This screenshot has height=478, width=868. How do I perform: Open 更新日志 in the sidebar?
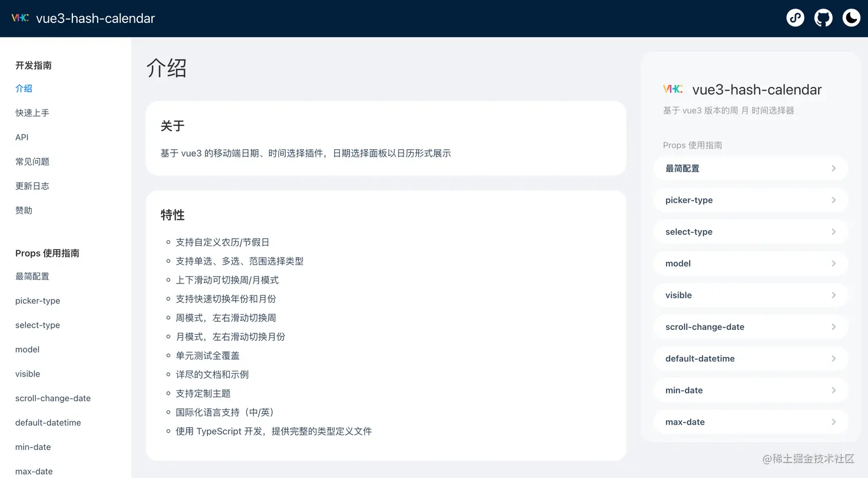(32, 186)
